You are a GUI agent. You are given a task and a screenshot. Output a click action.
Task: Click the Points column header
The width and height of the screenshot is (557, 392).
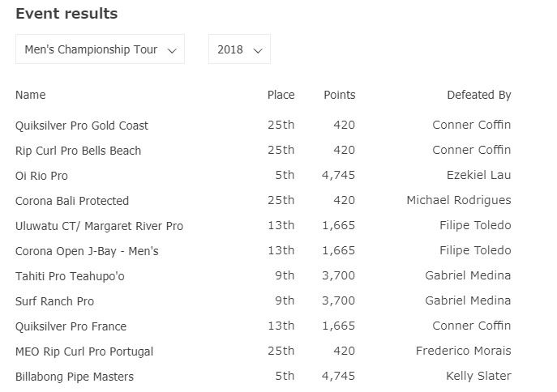[x=339, y=95]
